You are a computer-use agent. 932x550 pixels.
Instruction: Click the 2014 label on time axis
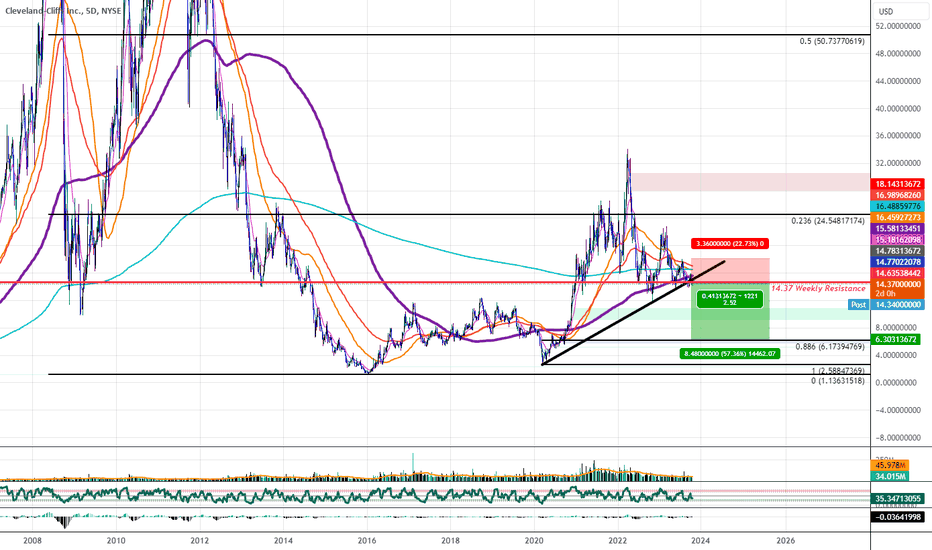coord(284,540)
